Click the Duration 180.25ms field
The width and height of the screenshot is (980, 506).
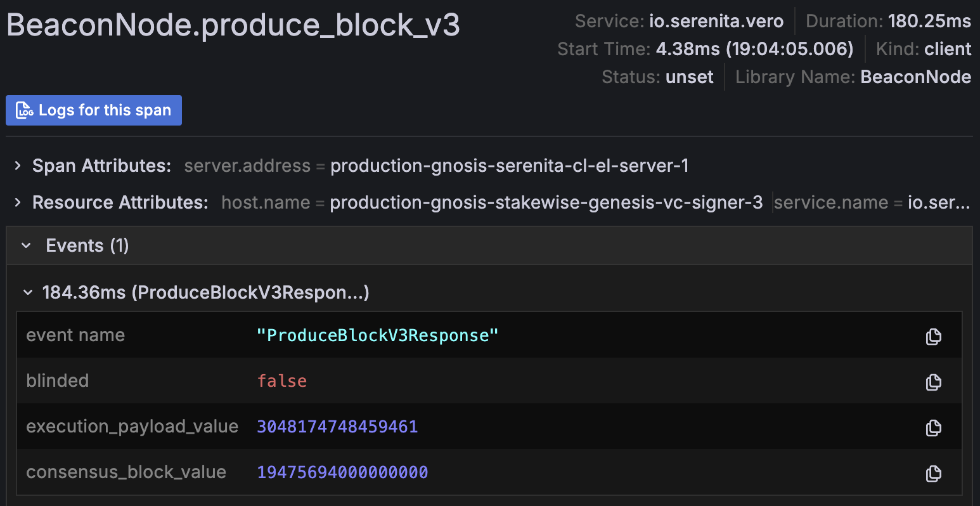tap(888, 22)
